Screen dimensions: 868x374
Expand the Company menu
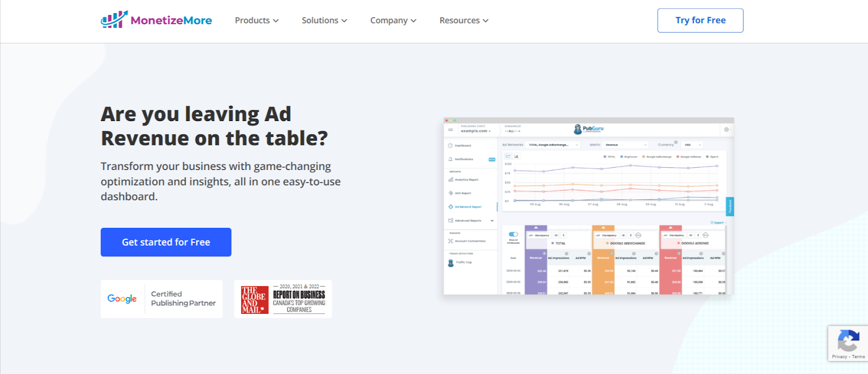393,21
